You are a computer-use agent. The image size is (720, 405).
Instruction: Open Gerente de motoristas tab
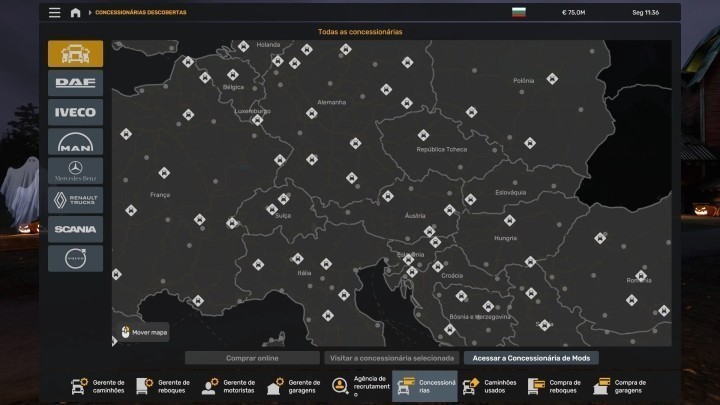[229, 386]
